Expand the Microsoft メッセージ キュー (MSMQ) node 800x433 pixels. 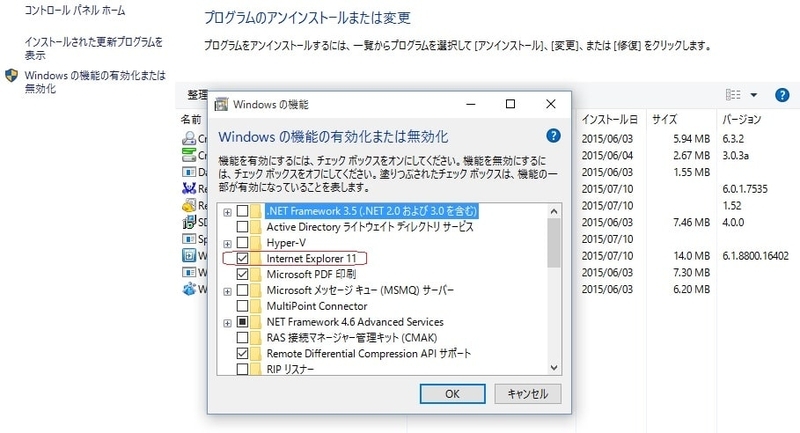click(x=228, y=292)
